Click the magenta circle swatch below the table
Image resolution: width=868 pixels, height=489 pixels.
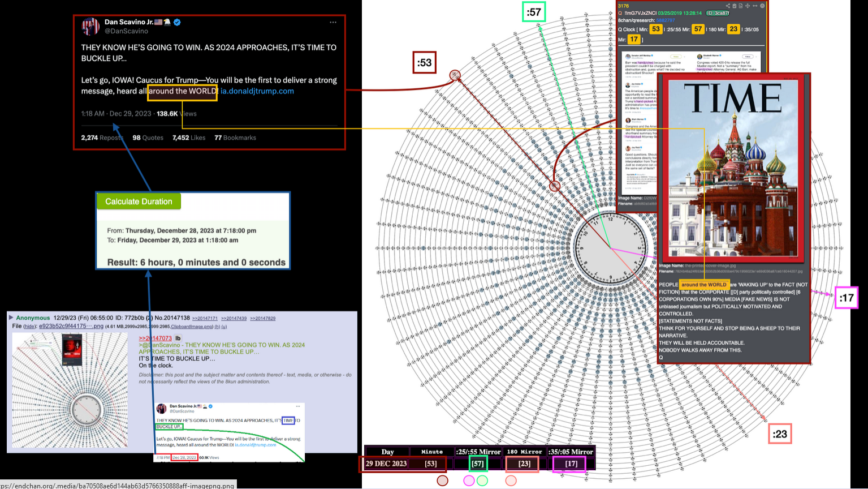pyautogui.click(x=469, y=481)
